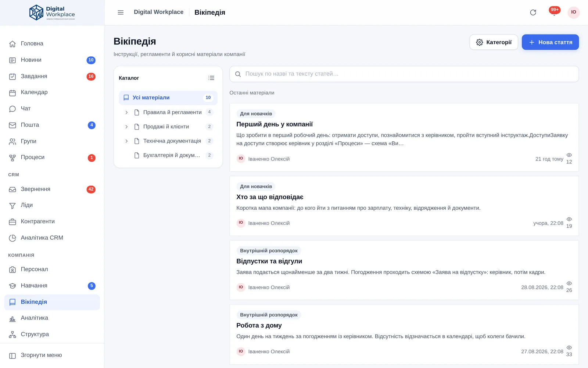
Task: Collapse sidebar with Згорнути меню
Action: (x=52, y=355)
